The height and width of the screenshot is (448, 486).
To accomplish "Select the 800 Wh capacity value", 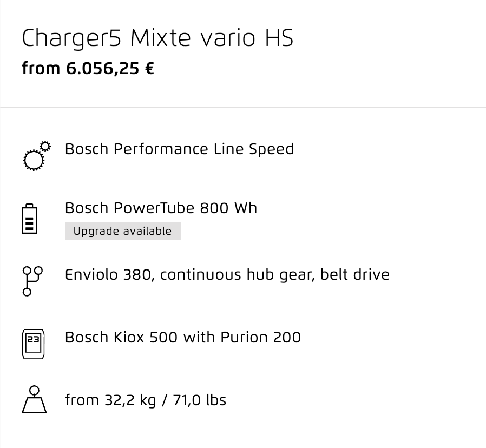I will pos(228,208).
